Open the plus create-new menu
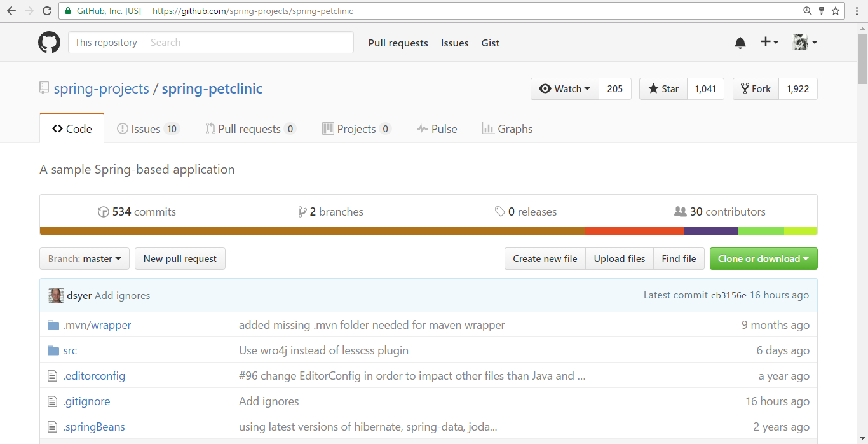This screenshot has height=444, width=868. [x=770, y=42]
